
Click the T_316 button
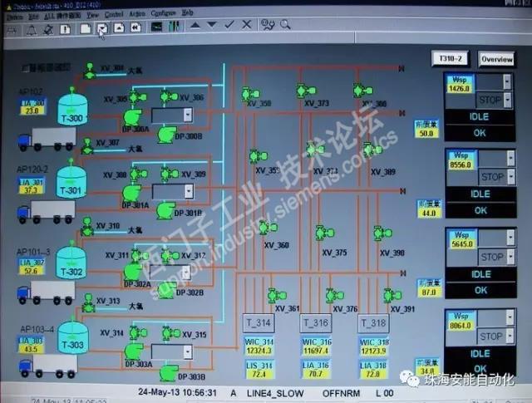(x=316, y=323)
